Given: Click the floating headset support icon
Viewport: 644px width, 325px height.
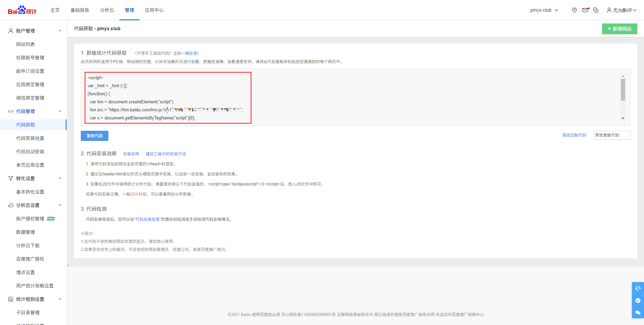Looking at the screenshot, I should 638,288.
